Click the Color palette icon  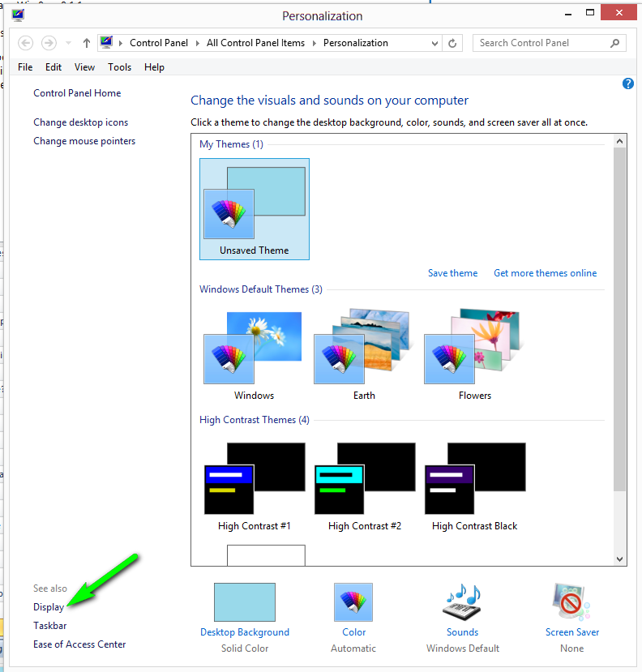click(x=353, y=601)
